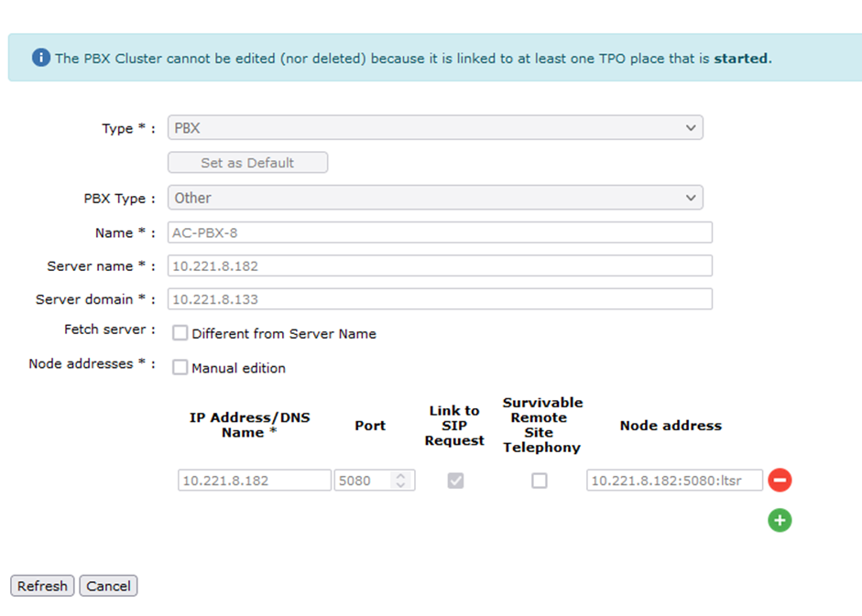The width and height of the screenshot is (862, 616).
Task: Open the PBX Type dropdown showing Other
Action: click(435, 198)
